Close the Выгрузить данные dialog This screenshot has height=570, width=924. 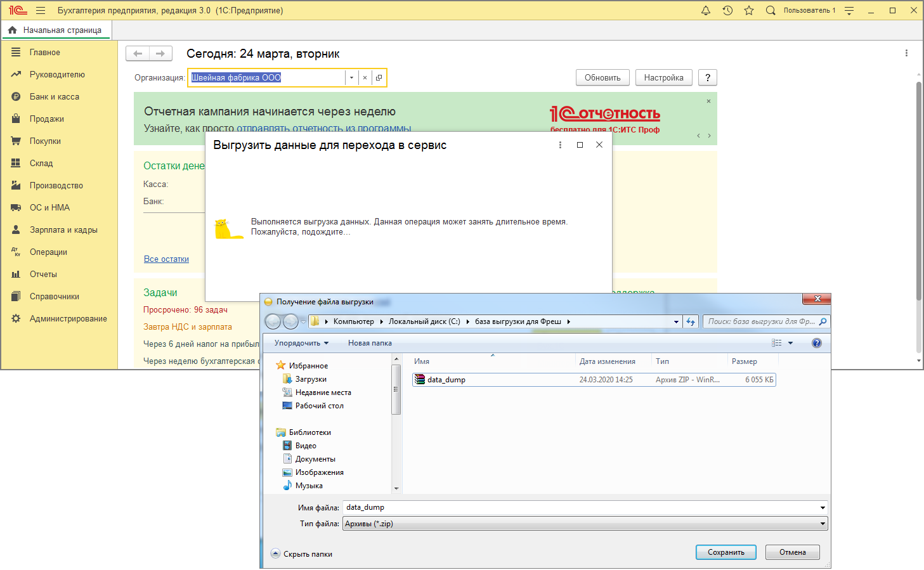[599, 145]
